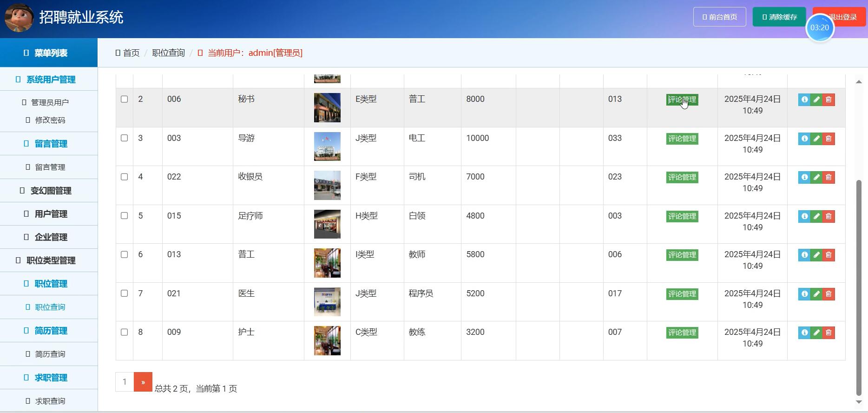This screenshot has width=868, height=413.
Task: Edit the 秘书 job row
Action: coord(816,100)
